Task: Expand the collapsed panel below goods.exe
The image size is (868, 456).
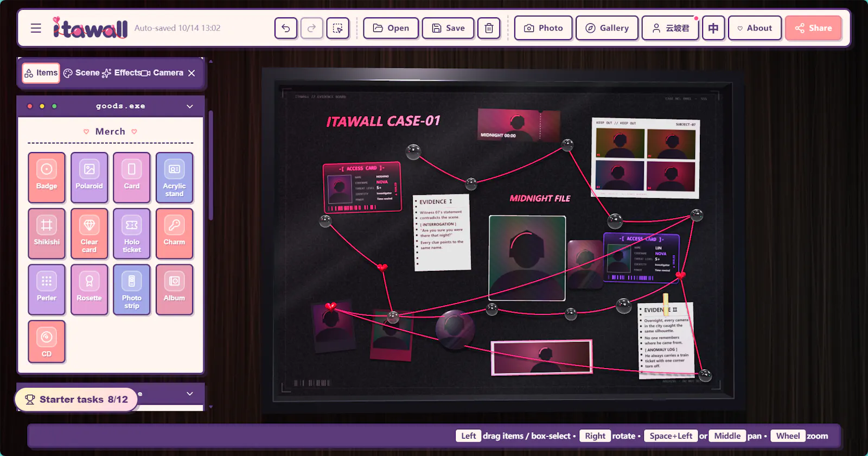Action: tap(190, 394)
